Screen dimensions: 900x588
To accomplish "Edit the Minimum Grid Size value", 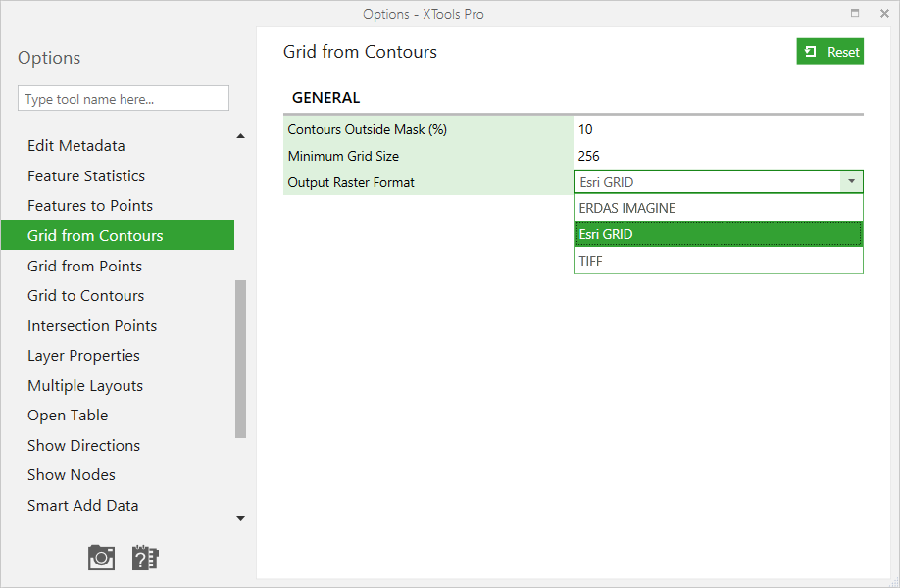I will click(718, 156).
